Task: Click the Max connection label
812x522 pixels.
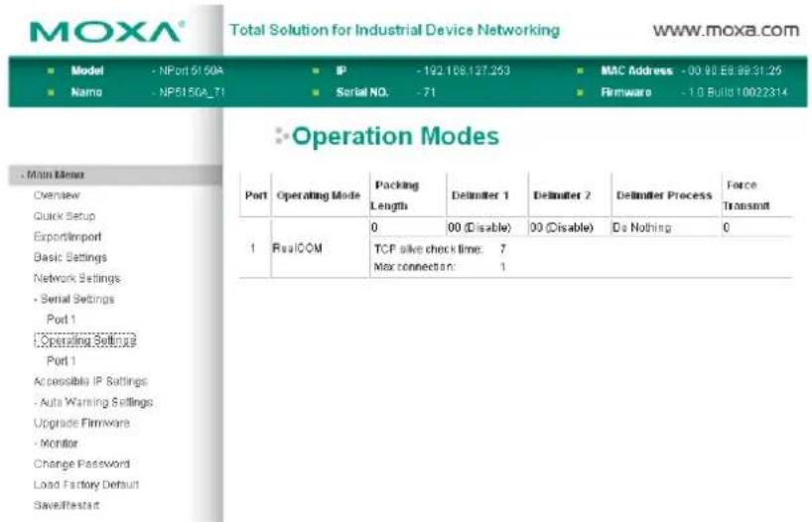Action: (x=414, y=267)
